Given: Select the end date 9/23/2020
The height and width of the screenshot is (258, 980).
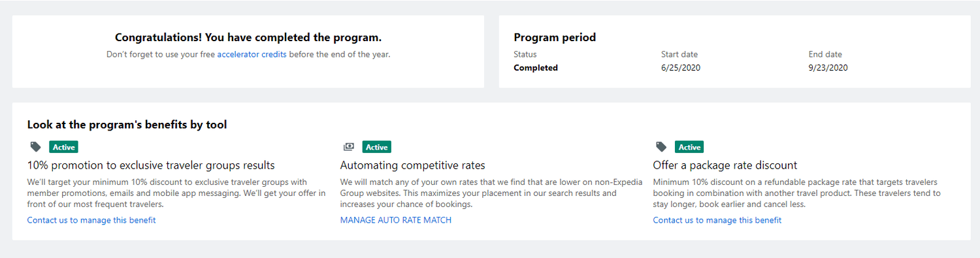Looking at the screenshot, I should pos(828,67).
